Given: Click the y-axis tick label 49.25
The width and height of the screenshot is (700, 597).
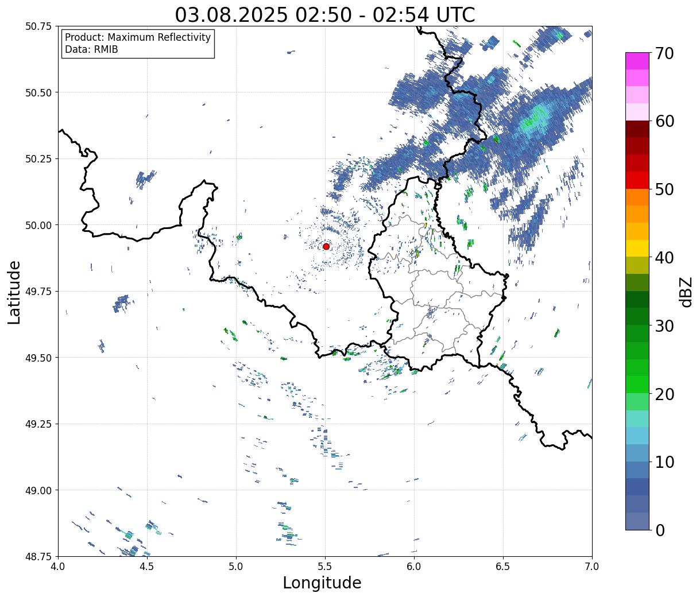Looking at the screenshot, I should (38, 424).
